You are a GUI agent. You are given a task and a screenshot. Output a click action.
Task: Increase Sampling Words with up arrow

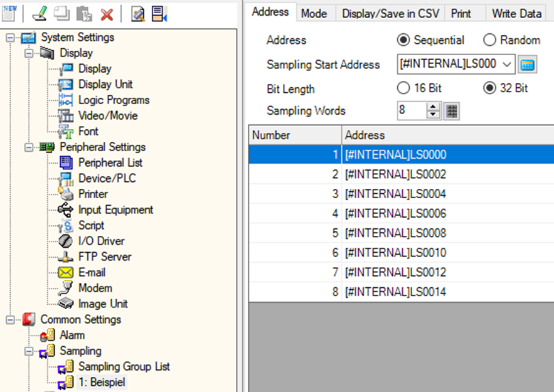pos(433,107)
